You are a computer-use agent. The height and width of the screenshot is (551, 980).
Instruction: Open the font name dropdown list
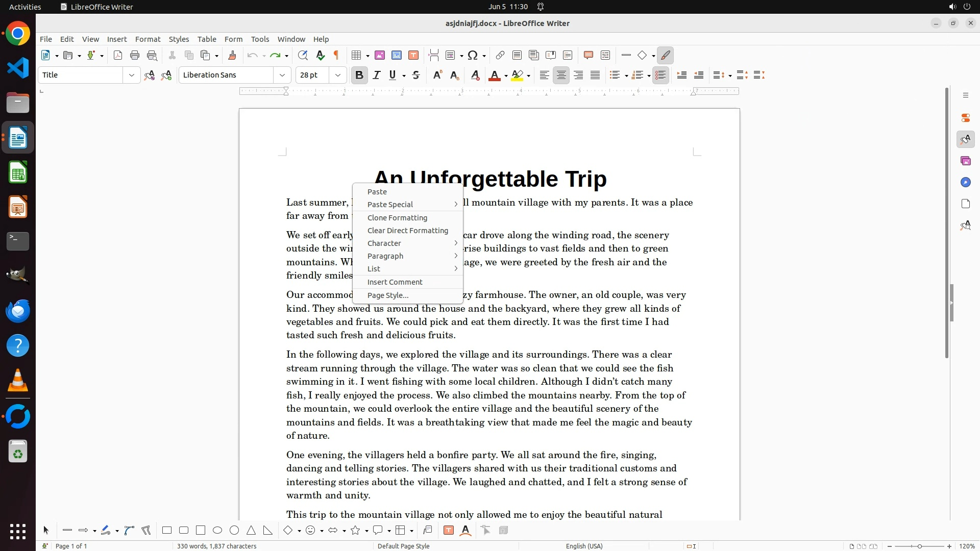tap(282, 76)
